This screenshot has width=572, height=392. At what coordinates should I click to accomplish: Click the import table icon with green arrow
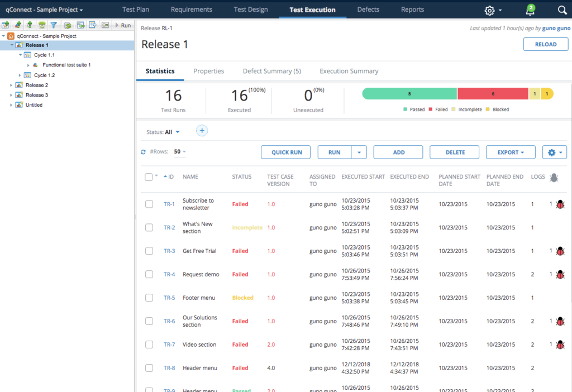pyautogui.click(x=80, y=25)
